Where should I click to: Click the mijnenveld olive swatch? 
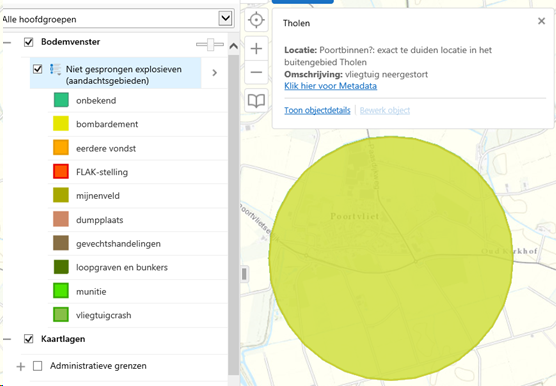(x=61, y=195)
